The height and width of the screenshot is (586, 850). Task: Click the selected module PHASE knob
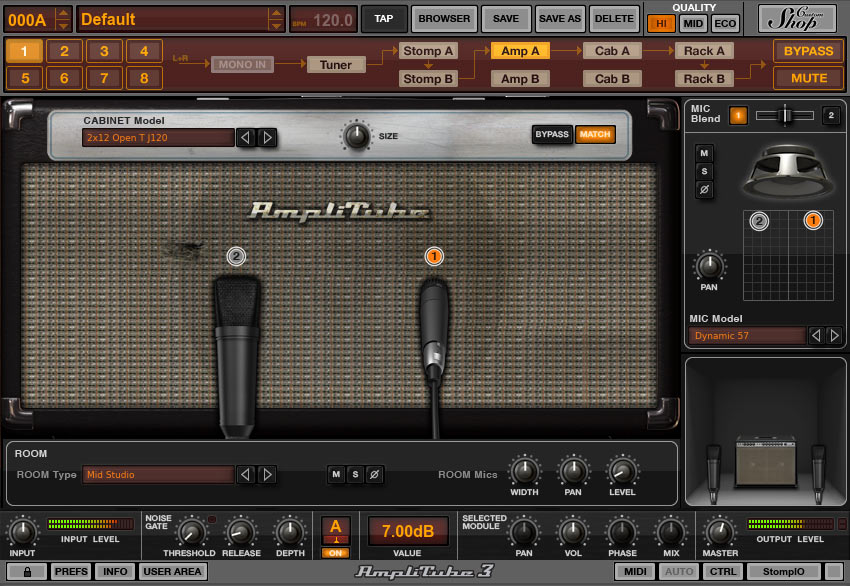(x=622, y=532)
